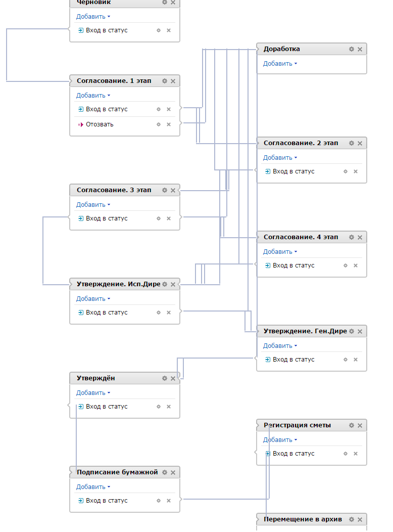Image resolution: width=393 pixels, height=532 pixels.
Task: Click the Регистрация сметы header title
Action: (297, 425)
